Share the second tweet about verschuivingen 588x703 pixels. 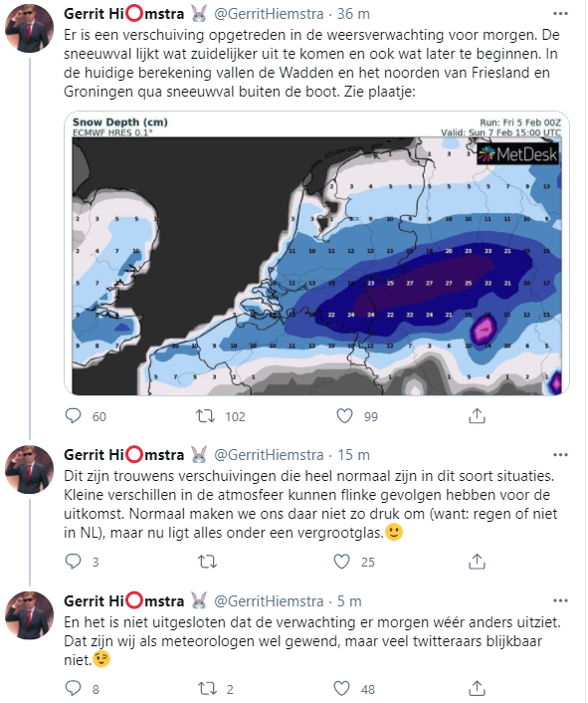tap(477, 561)
